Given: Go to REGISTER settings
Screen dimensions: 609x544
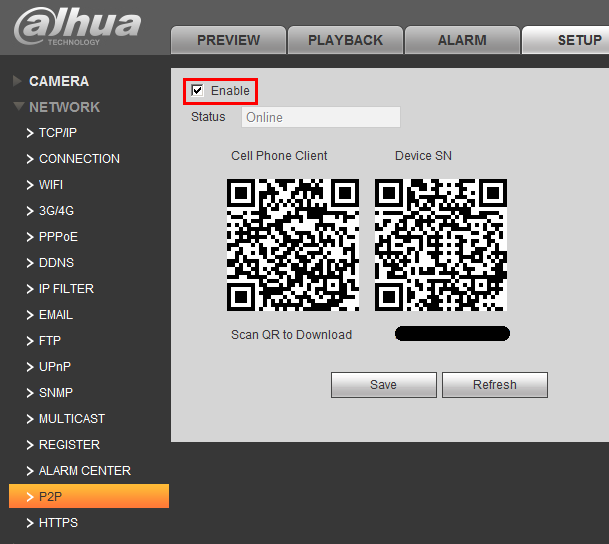Looking at the screenshot, I should click(70, 445).
